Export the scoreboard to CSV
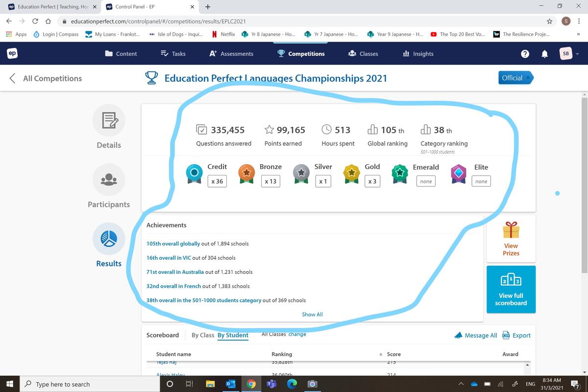This screenshot has width=588, height=392. pos(516,335)
